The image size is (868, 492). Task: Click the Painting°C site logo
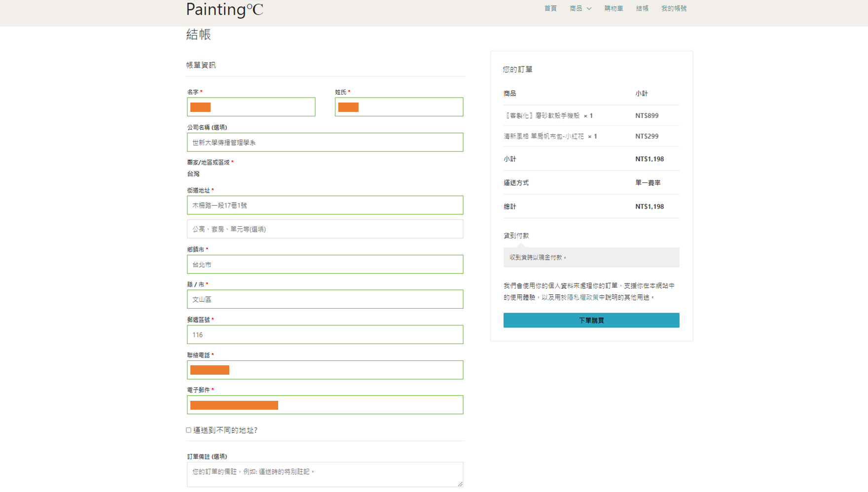224,10
